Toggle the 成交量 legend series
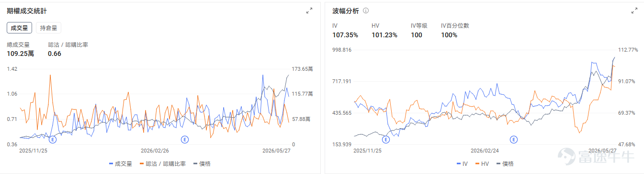644x174 pixels. (121, 163)
